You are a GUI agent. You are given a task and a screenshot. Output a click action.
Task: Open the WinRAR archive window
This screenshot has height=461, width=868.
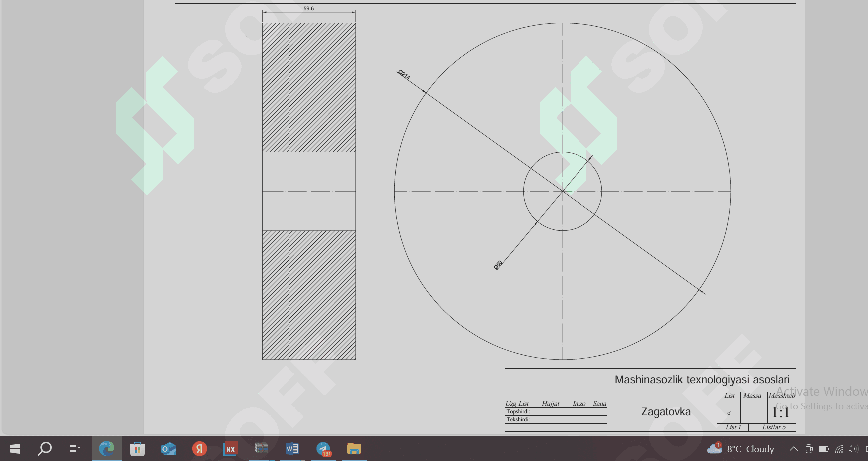(261, 449)
